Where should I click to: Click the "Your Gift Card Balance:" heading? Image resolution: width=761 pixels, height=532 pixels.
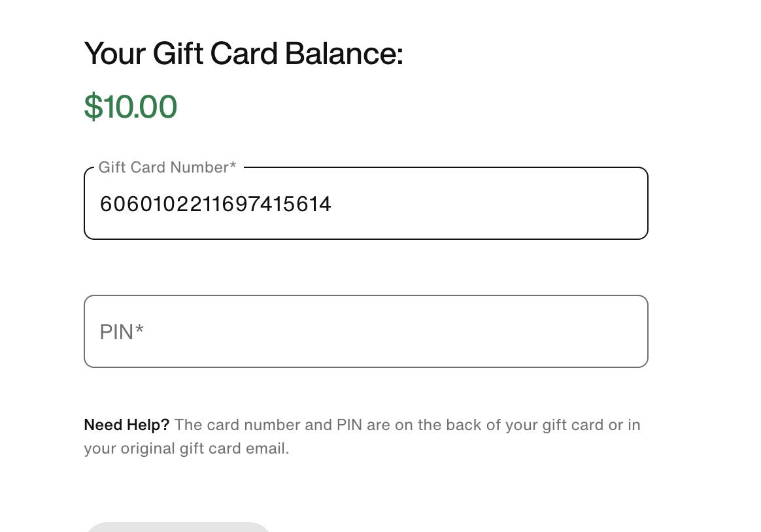point(243,54)
